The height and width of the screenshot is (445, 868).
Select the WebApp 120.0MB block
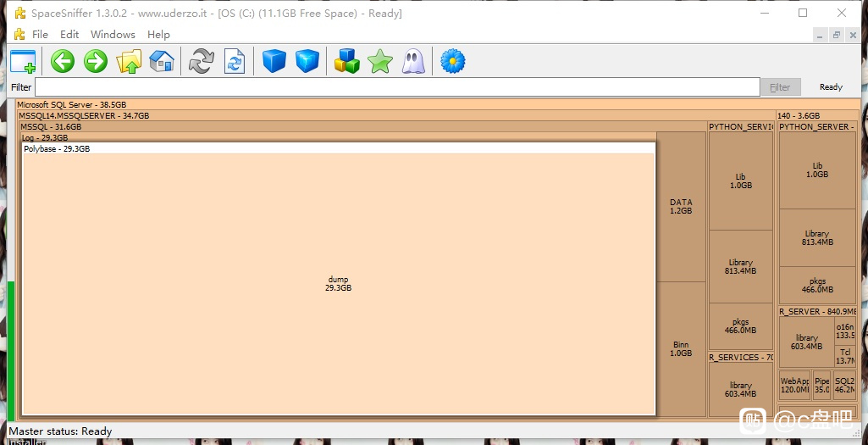pos(795,385)
